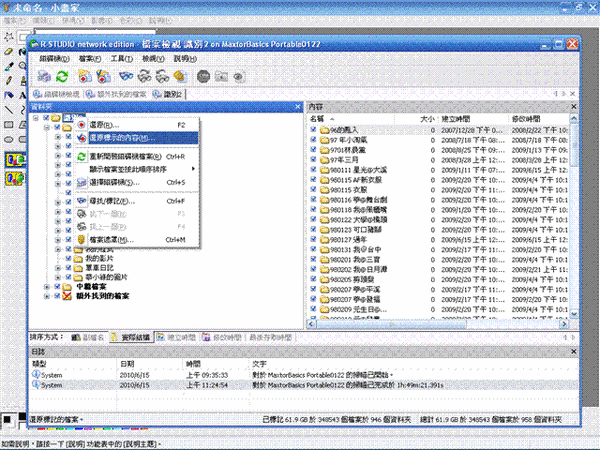Viewport: 600px width, 450px height.
Task: Click the gray Stop toolbar icon
Action: pos(203,77)
